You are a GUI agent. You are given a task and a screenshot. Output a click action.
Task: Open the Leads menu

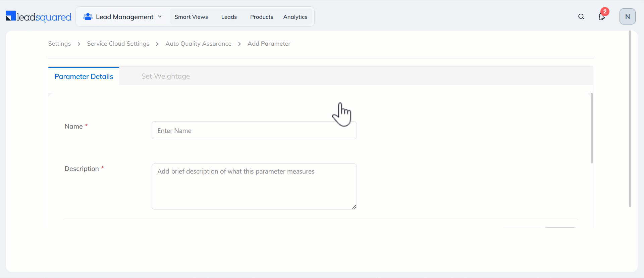pos(229,17)
